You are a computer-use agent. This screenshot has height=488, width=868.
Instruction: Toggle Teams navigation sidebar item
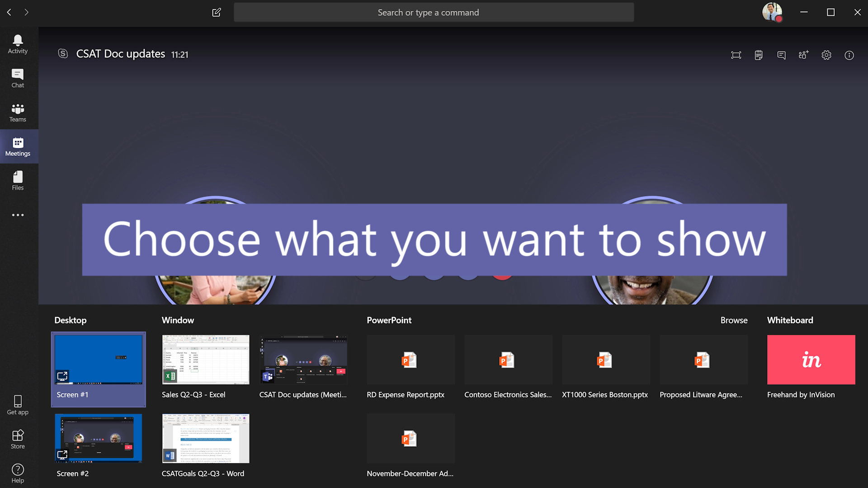(18, 112)
